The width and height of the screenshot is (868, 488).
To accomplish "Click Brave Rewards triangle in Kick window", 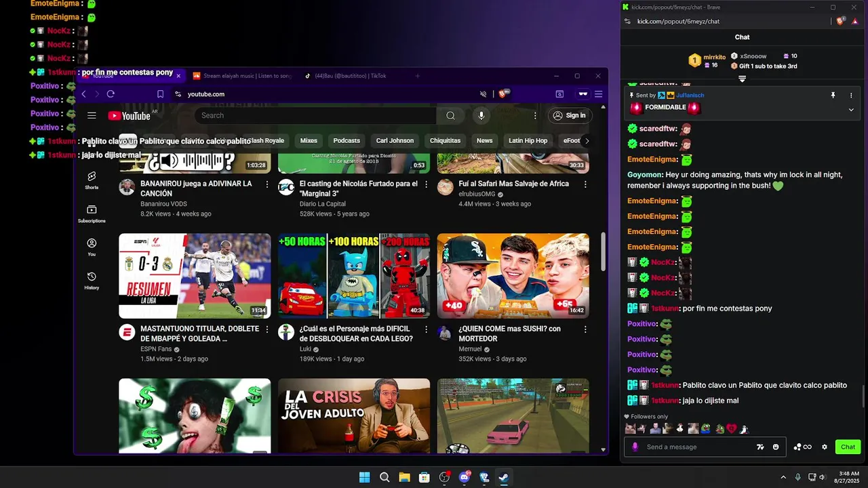I will [x=855, y=21].
